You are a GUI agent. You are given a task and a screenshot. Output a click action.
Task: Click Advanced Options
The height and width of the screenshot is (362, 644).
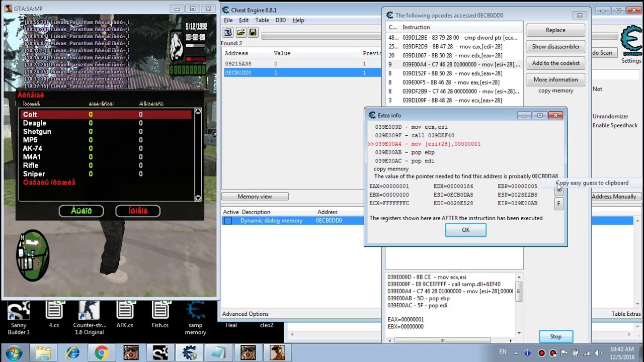click(246, 314)
